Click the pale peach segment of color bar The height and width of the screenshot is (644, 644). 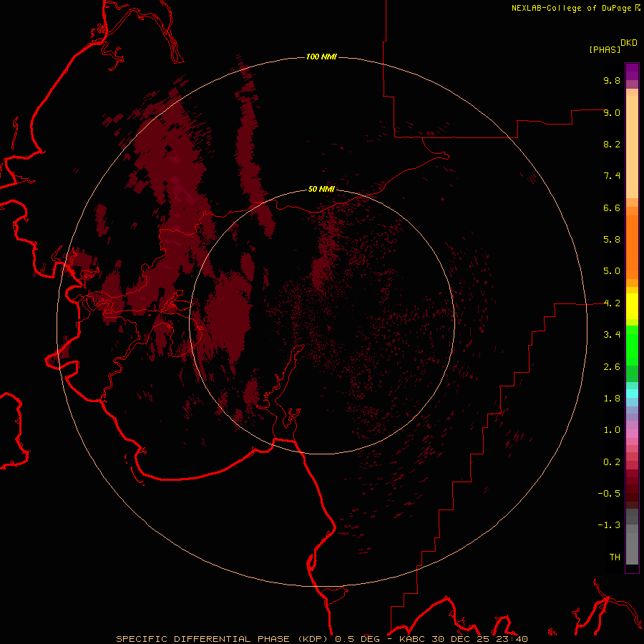click(x=632, y=147)
